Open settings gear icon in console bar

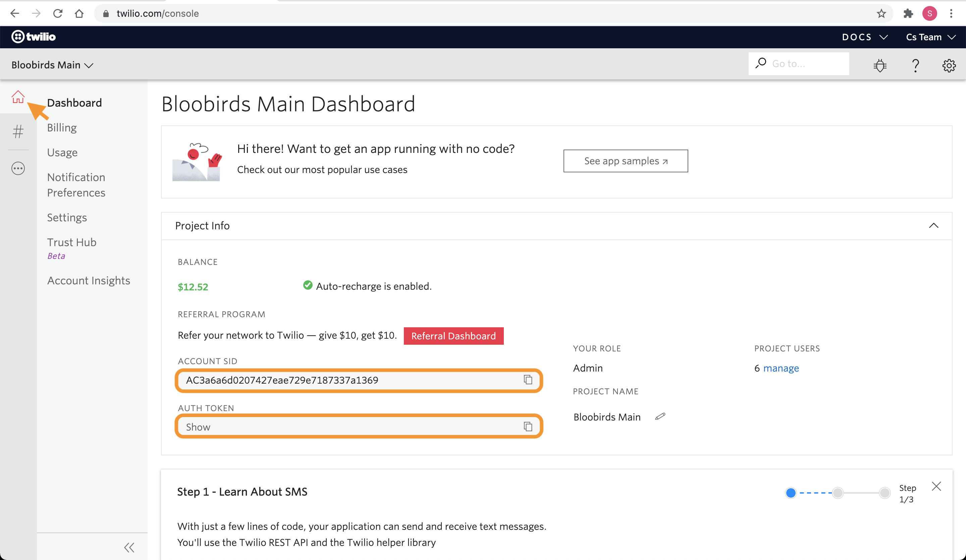tap(949, 65)
